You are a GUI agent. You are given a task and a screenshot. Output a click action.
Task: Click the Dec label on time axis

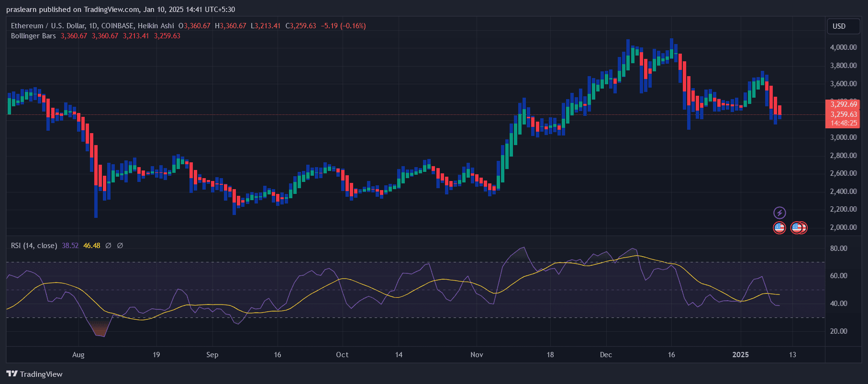[x=606, y=355]
